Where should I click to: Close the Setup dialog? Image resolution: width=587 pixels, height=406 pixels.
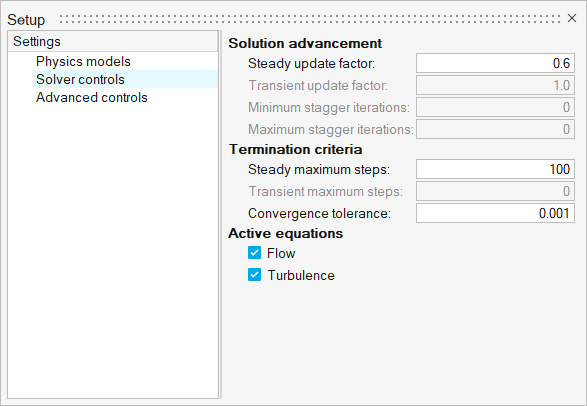pos(572,18)
